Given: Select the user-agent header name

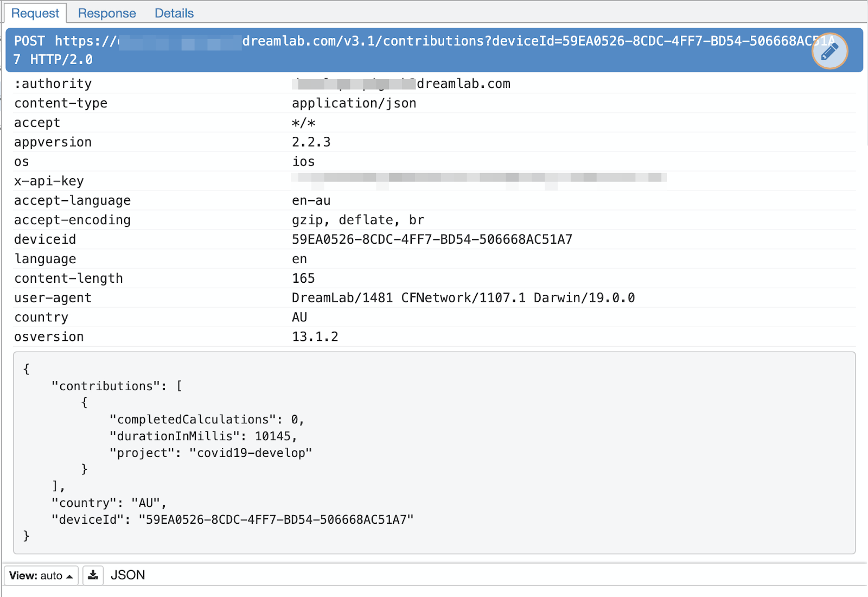Looking at the screenshot, I should pyautogui.click(x=53, y=298).
